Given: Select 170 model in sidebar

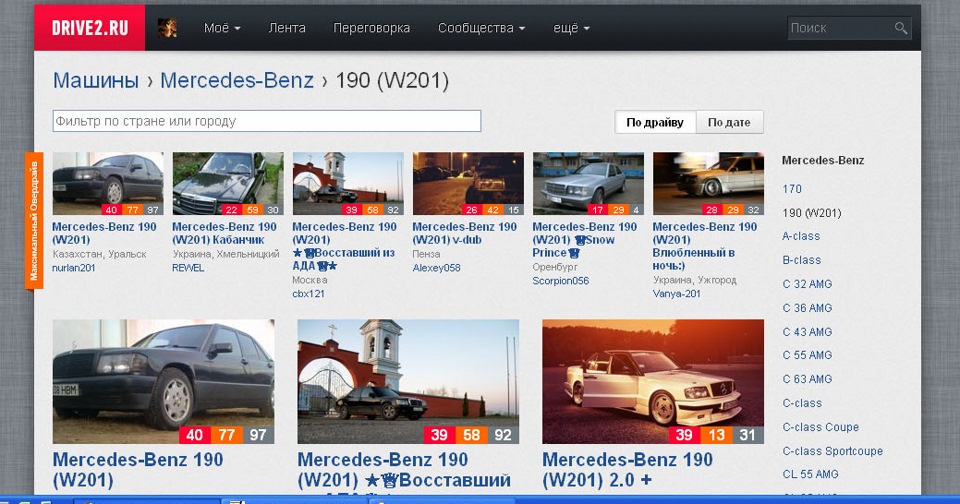Looking at the screenshot, I should 792,189.
